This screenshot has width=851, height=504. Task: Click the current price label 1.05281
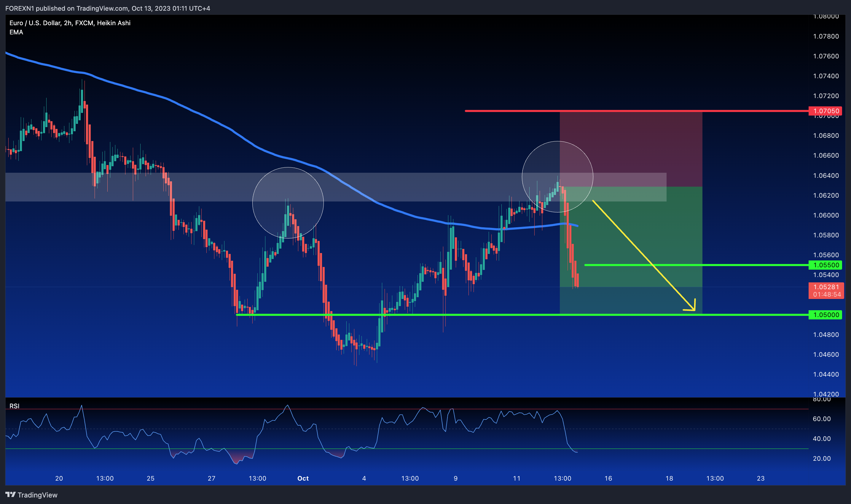(x=826, y=287)
